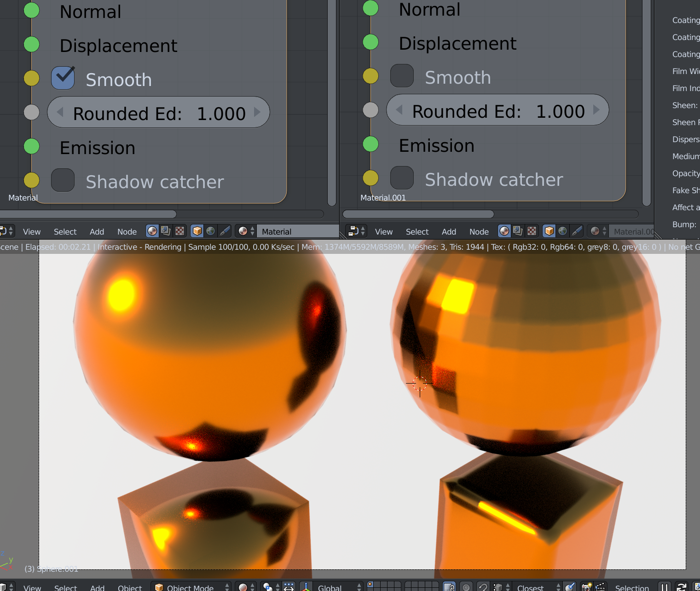The height and width of the screenshot is (591, 700).
Task: Open Node menu in left node editor
Action: pos(127,232)
